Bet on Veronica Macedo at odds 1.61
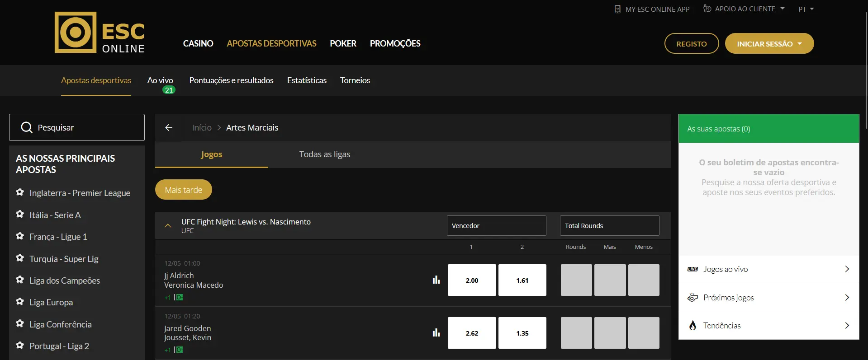 coord(522,280)
